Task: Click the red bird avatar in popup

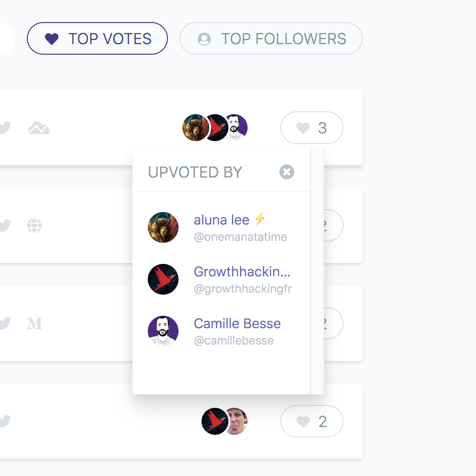Action: [163, 279]
